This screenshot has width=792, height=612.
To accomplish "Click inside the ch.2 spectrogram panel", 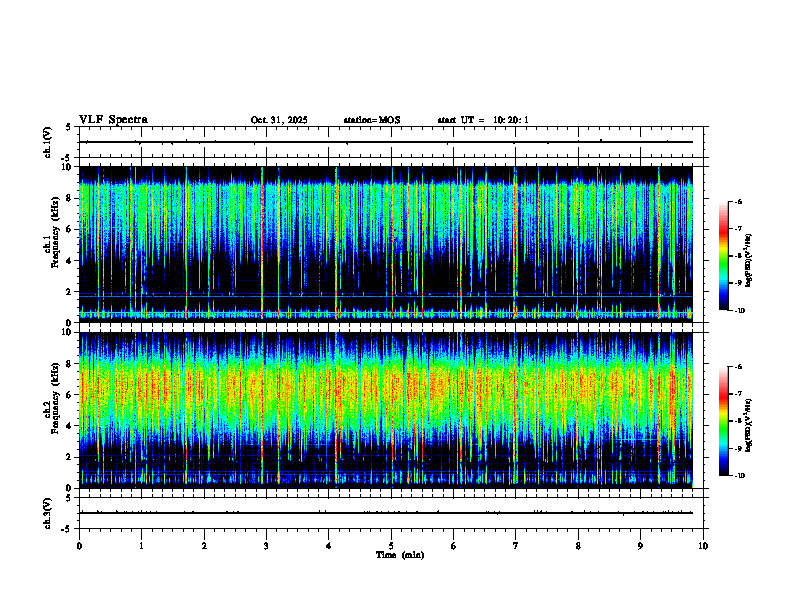I will click(386, 410).
